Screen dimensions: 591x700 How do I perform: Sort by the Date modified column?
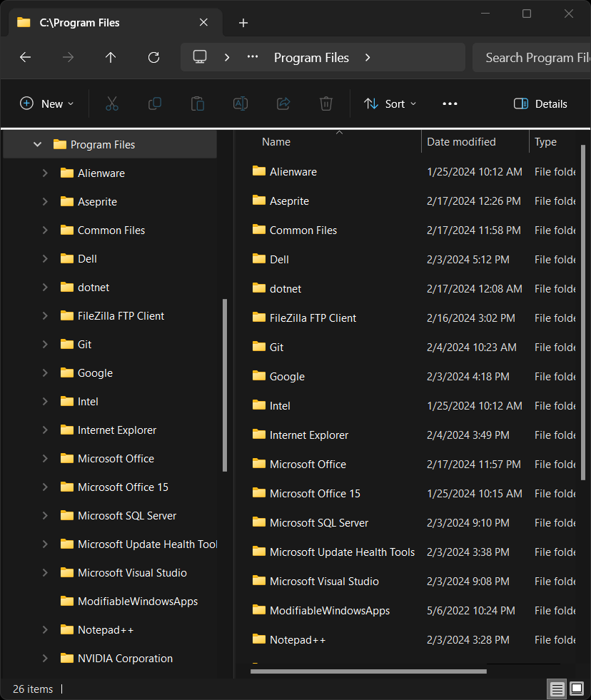tap(461, 141)
